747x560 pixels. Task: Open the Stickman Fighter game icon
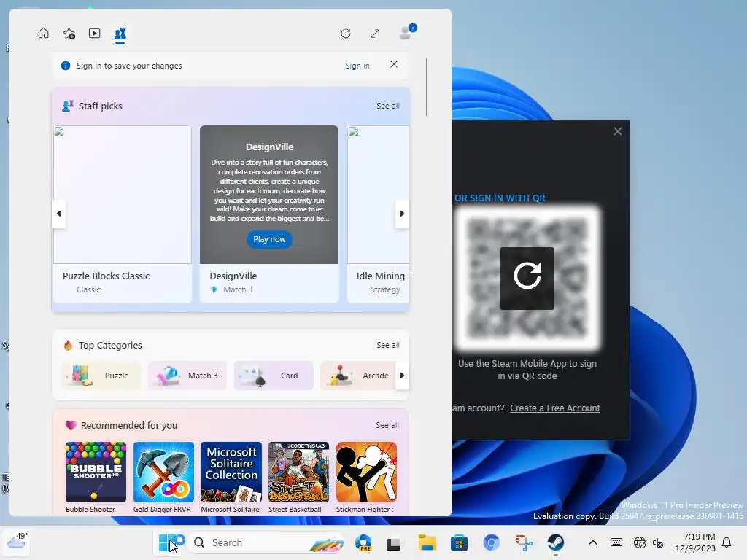pyautogui.click(x=366, y=472)
